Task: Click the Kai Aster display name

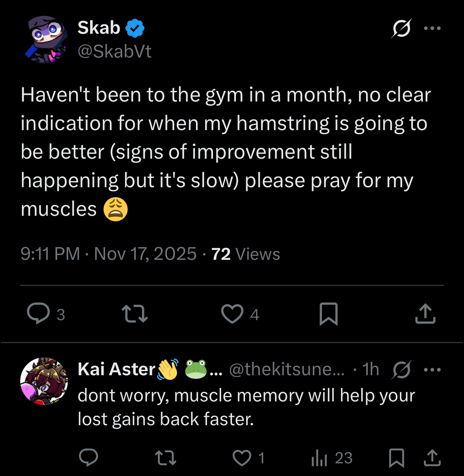Action: [x=116, y=369]
